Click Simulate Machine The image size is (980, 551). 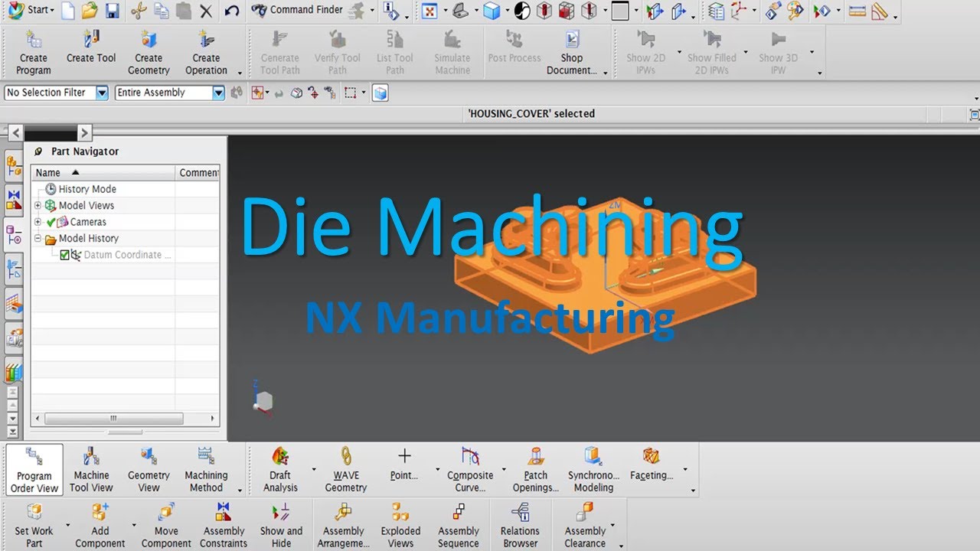452,52
